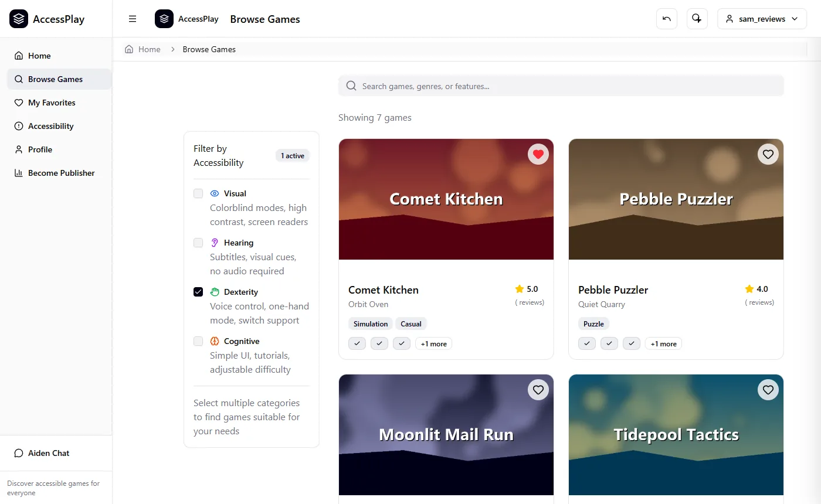This screenshot has width=821, height=504.
Task: Toggle the sidebar hamburger menu
Action: 133,19
